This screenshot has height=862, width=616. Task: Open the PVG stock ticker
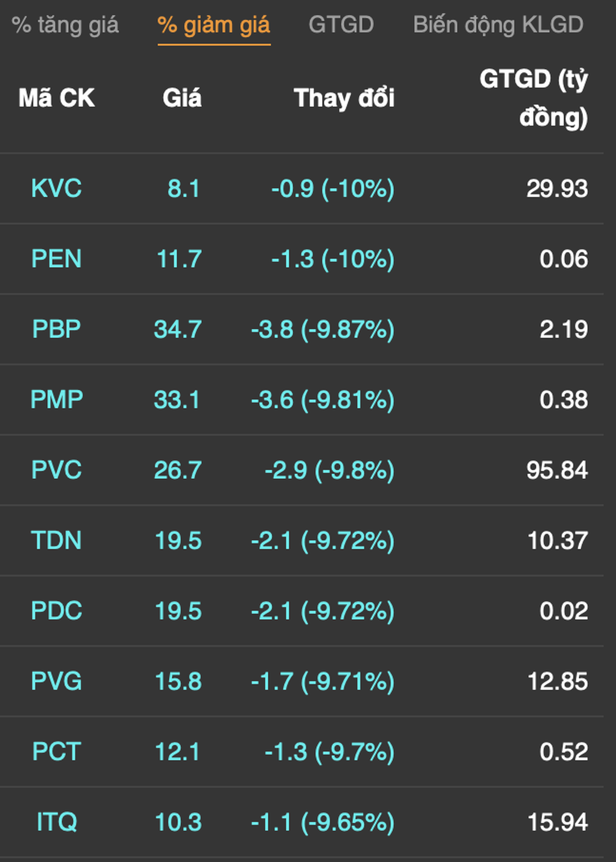[x=57, y=682]
